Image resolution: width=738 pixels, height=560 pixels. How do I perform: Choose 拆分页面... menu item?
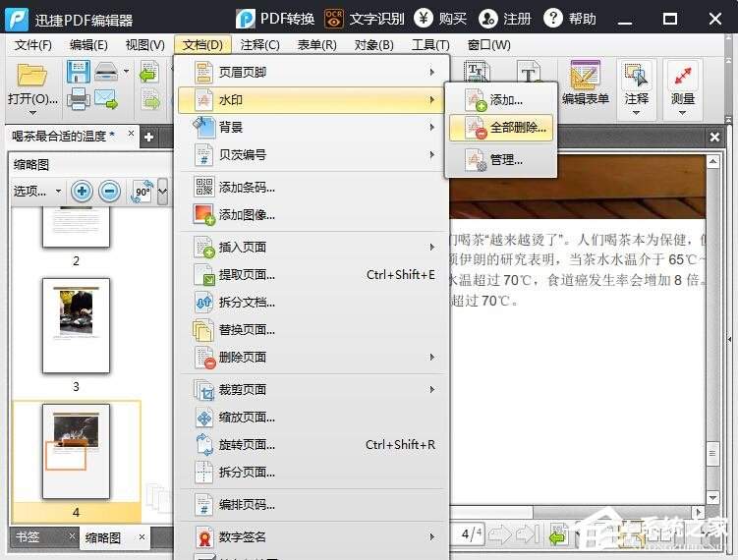pos(312,472)
